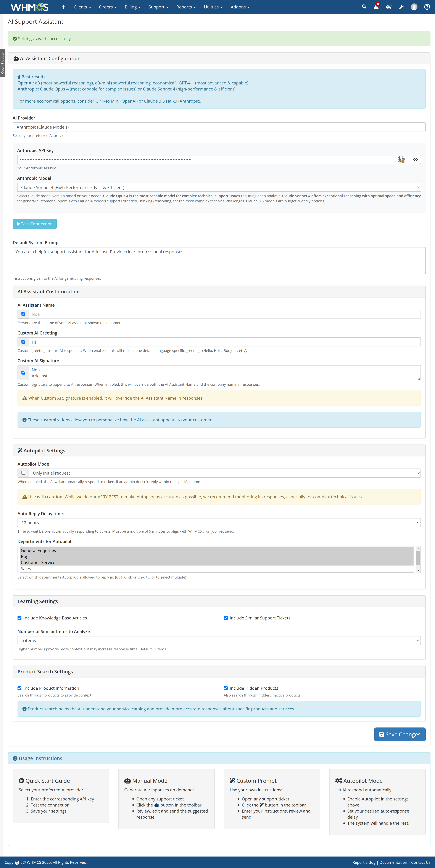Open the Contact Us footer link
The height and width of the screenshot is (868, 435).
tap(420, 862)
